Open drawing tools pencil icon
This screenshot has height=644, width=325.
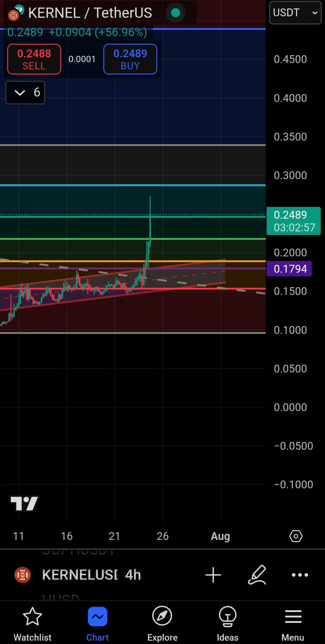pyautogui.click(x=257, y=575)
